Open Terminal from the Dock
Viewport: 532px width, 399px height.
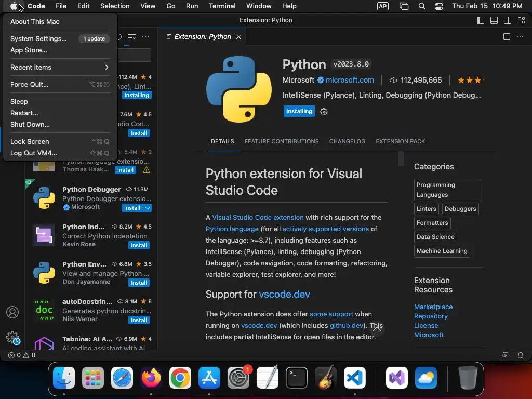pos(297,378)
